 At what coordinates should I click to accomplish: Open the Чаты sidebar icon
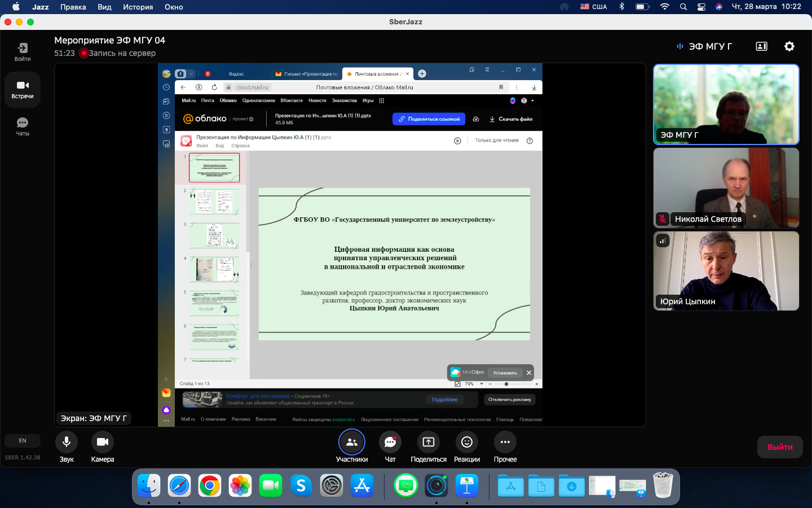pyautogui.click(x=23, y=126)
